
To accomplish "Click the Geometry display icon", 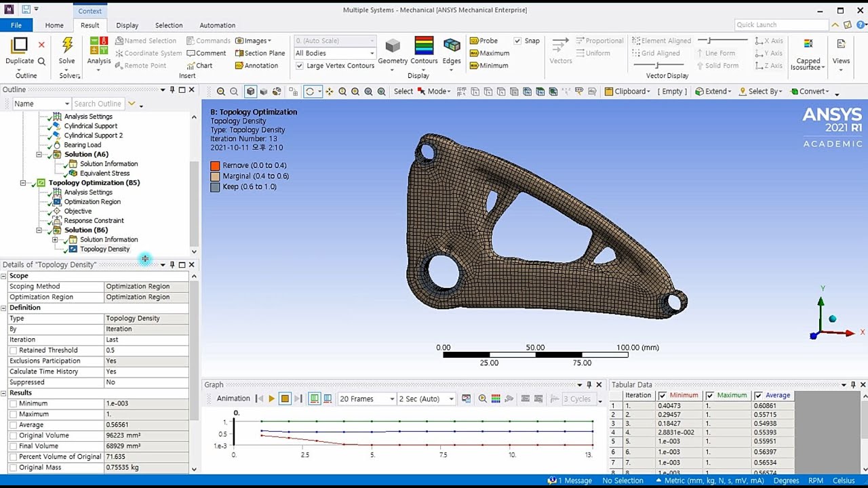I will [x=393, y=46].
